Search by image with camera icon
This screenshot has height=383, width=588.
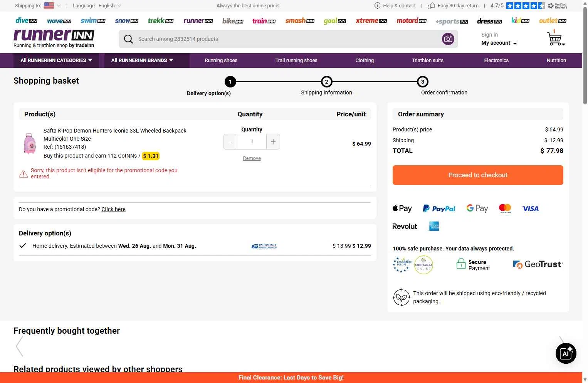pos(448,39)
